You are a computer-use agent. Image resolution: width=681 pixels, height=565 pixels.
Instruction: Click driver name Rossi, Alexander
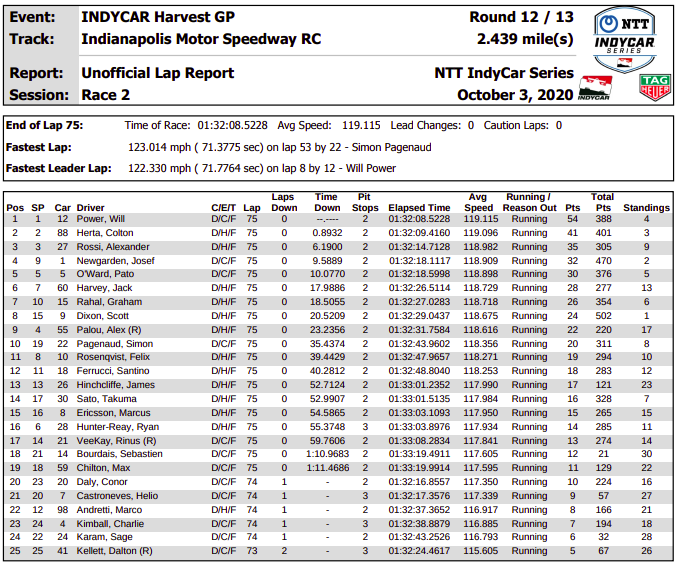pyautogui.click(x=113, y=247)
